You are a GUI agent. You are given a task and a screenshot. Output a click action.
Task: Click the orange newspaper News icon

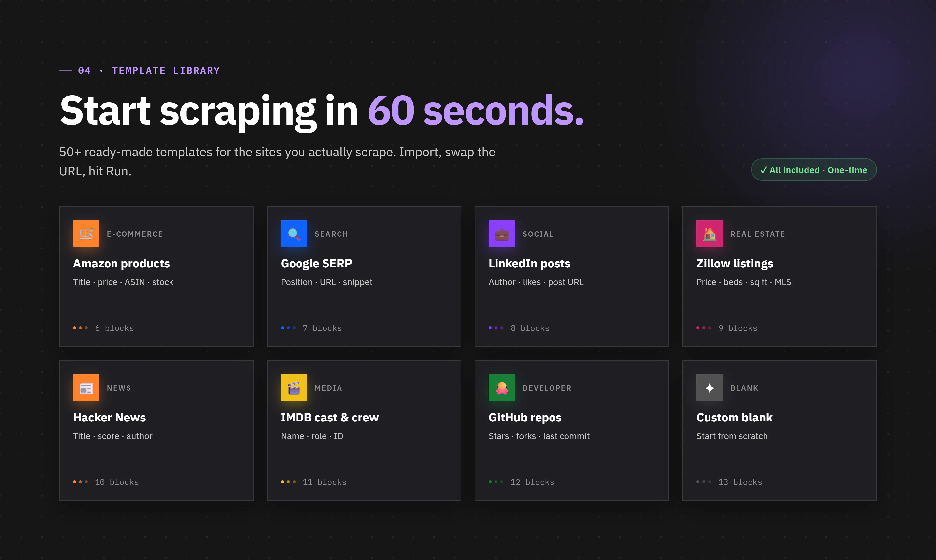coord(86,388)
